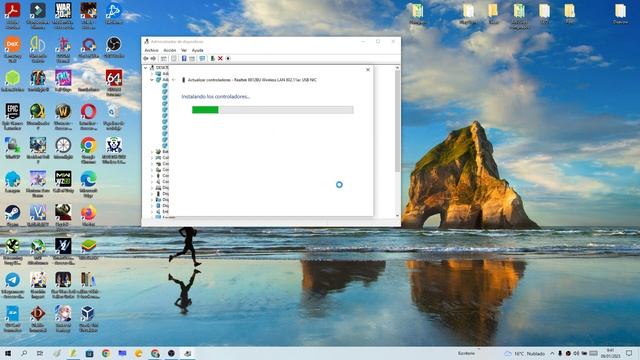The height and width of the screenshot is (360, 640).
Task: Click the scroll down arrow in Device Manager
Action: point(398,216)
